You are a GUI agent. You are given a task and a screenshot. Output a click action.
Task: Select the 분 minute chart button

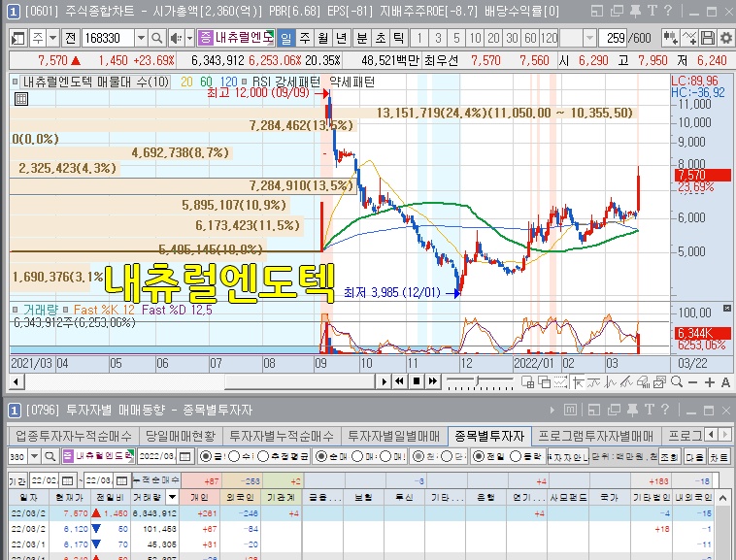pos(362,38)
